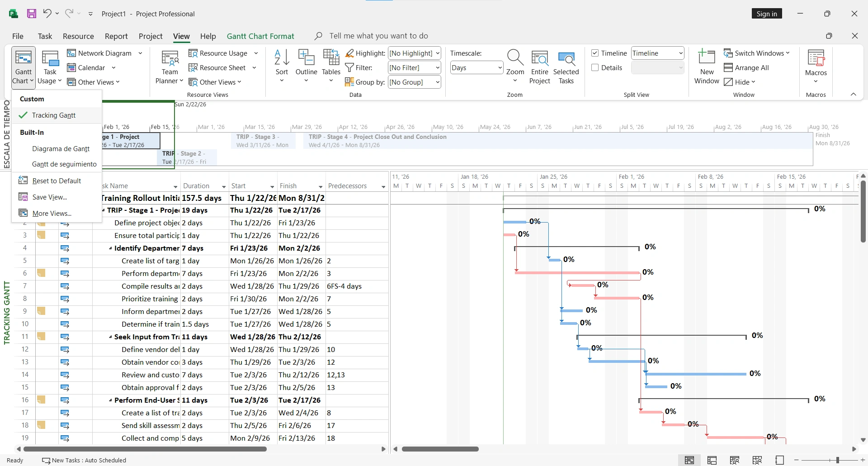Switch to the Gantt Chart Format tab
Viewport: 868px width, 466px height.
tap(260, 36)
